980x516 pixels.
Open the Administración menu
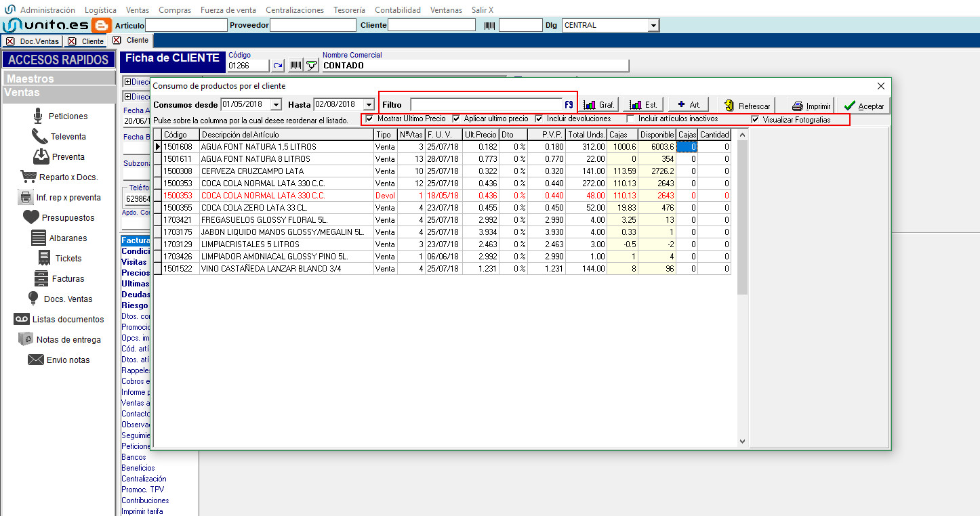click(47, 10)
